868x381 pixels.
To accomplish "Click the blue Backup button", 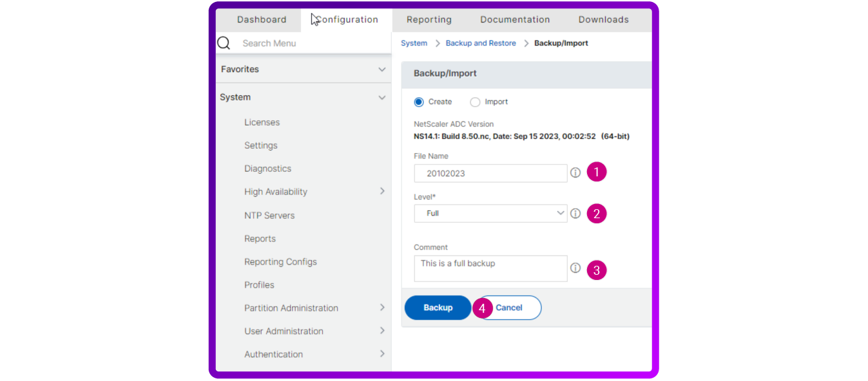I will 438,308.
